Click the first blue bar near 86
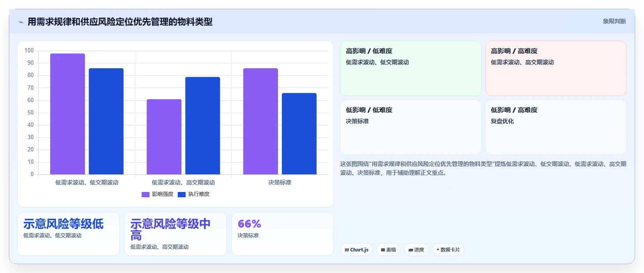 [x=106, y=122]
